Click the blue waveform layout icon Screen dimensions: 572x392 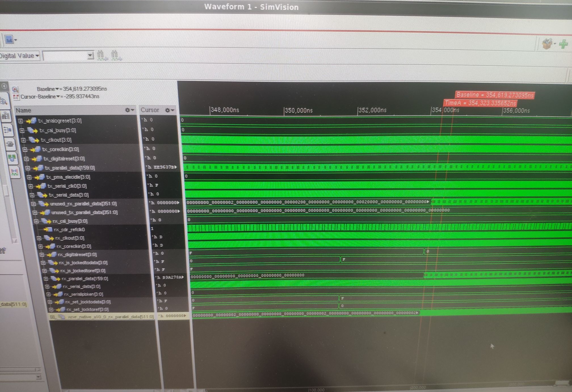pyautogui.click(x=9, y=40)
